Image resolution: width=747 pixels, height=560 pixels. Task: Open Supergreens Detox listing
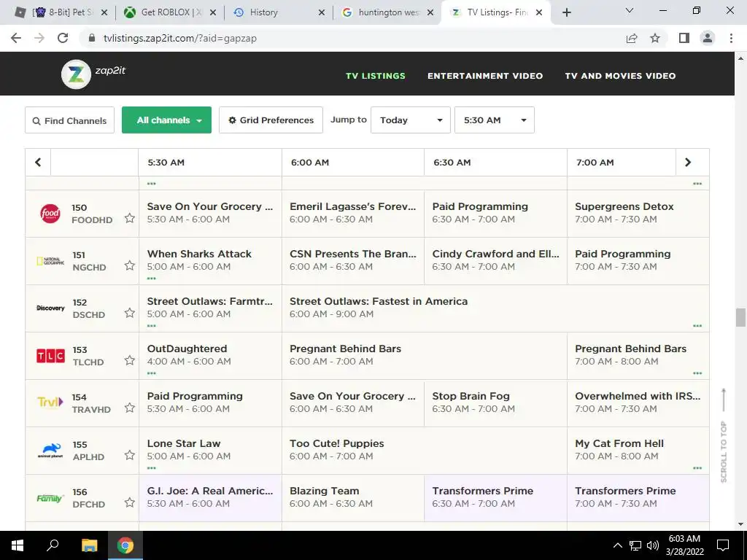point(638,214)
